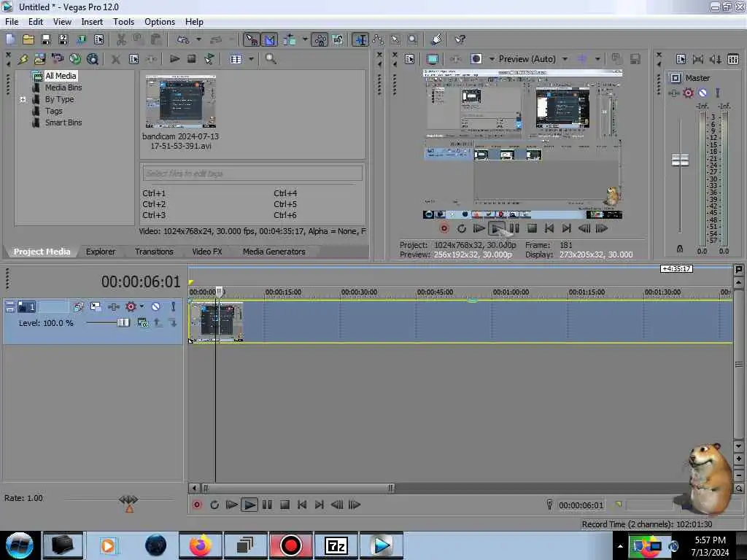Switch to the Media Generators tab
The height and width of the screenshot is (560, 747).
click(274, 252)
